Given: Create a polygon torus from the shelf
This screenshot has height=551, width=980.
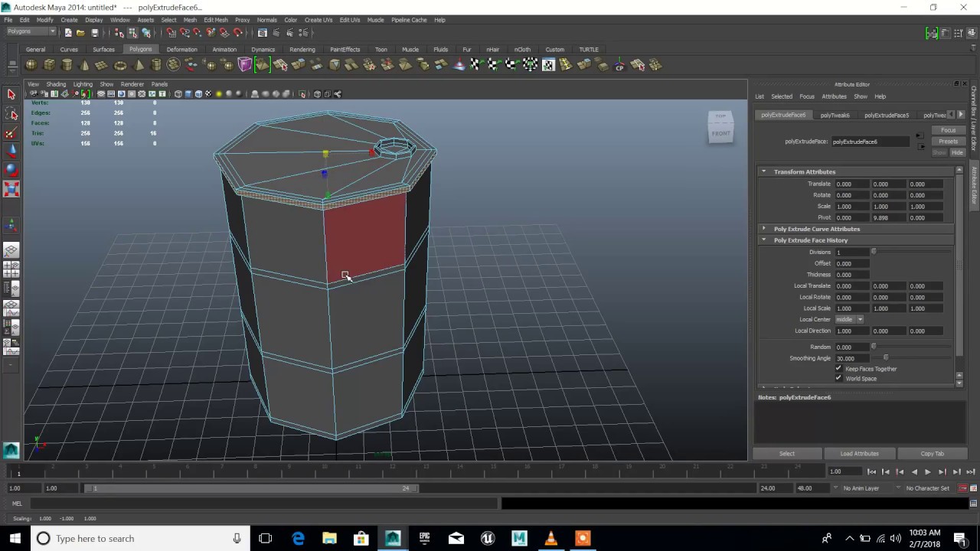Looking at the screenshot, I should [120, 65].
